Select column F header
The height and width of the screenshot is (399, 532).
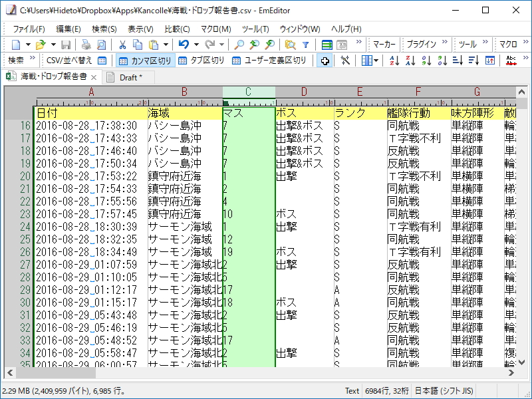418,92
